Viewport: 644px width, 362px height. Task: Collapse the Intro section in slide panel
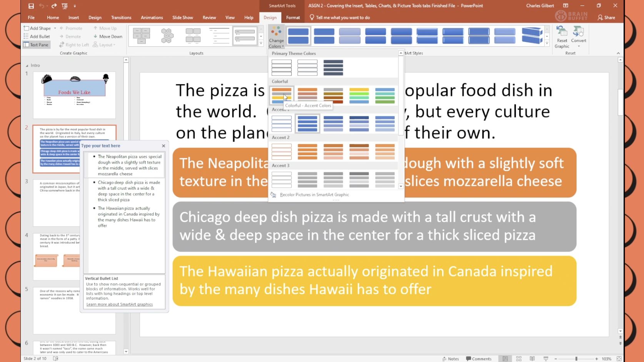27,65
